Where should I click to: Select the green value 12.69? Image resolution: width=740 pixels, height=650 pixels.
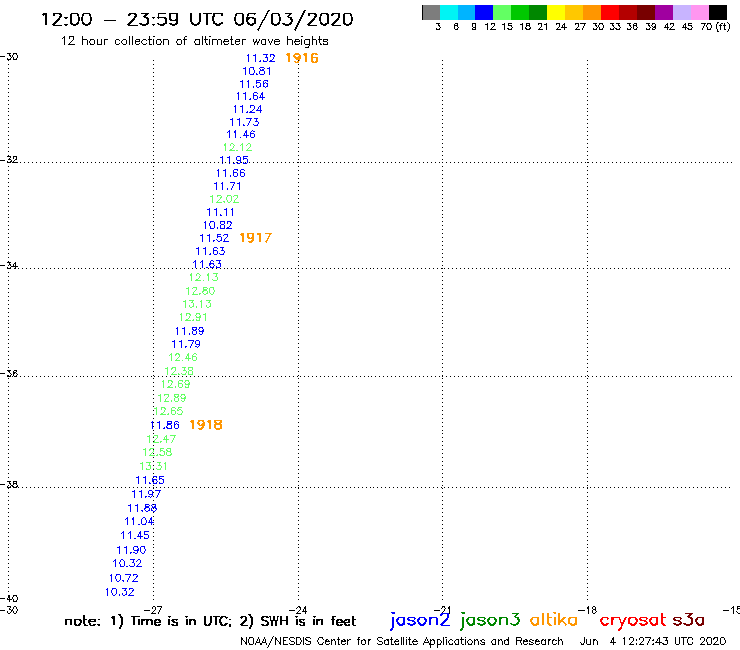coord(176,384)
